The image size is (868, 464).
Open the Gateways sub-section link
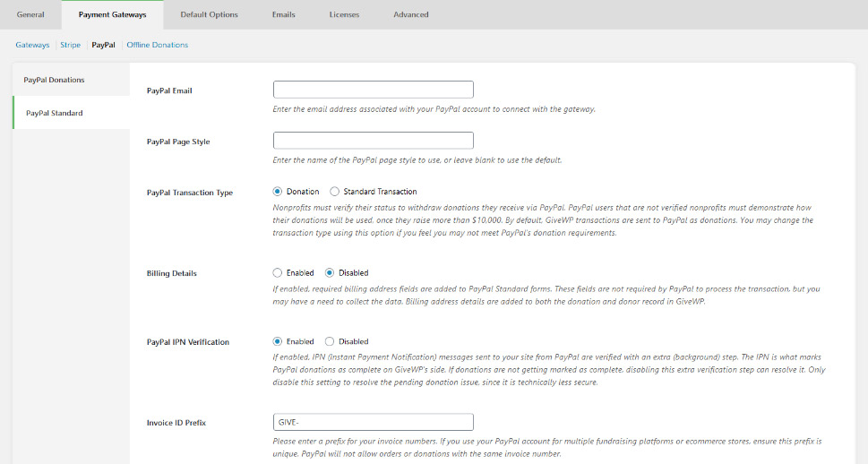[x=32, y=45]
